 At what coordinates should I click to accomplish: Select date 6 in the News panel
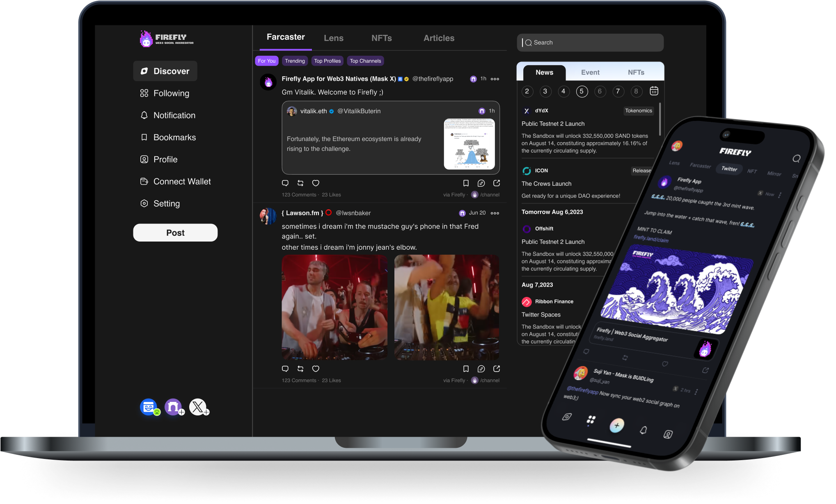click(x=600, y=91)
